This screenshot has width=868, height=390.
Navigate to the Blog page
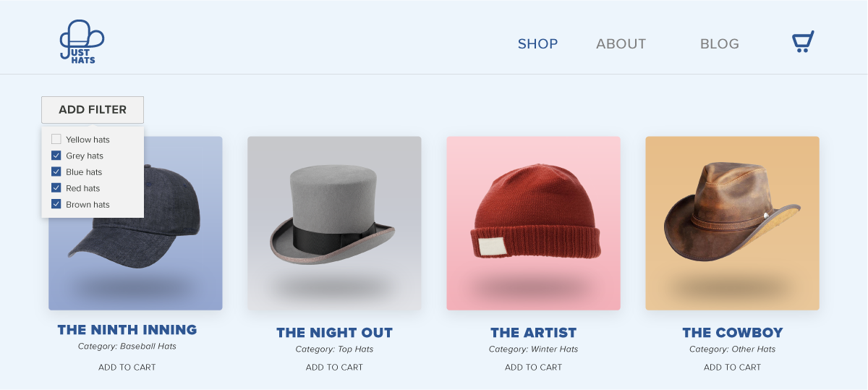pos(719,44)
